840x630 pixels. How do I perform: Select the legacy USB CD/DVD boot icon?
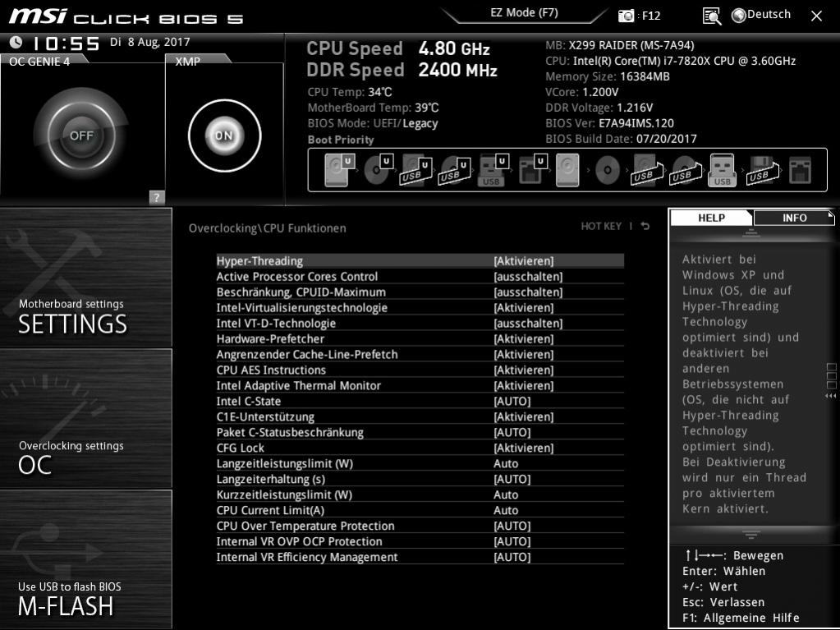(685, 170)
